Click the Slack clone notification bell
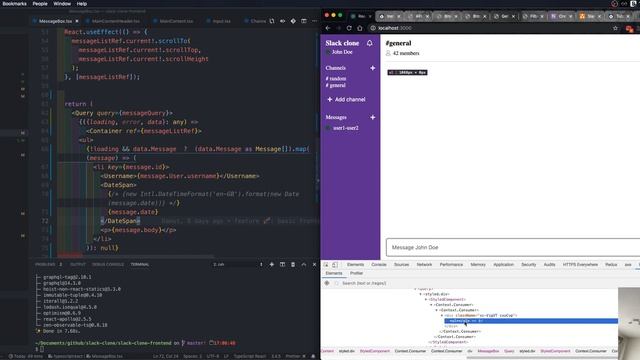 [369, 43]
